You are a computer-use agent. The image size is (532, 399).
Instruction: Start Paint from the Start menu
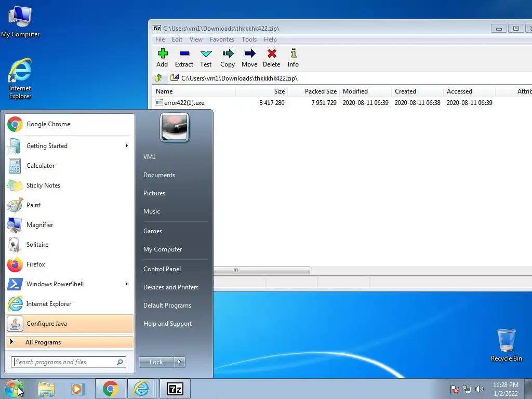click(70, 205)
